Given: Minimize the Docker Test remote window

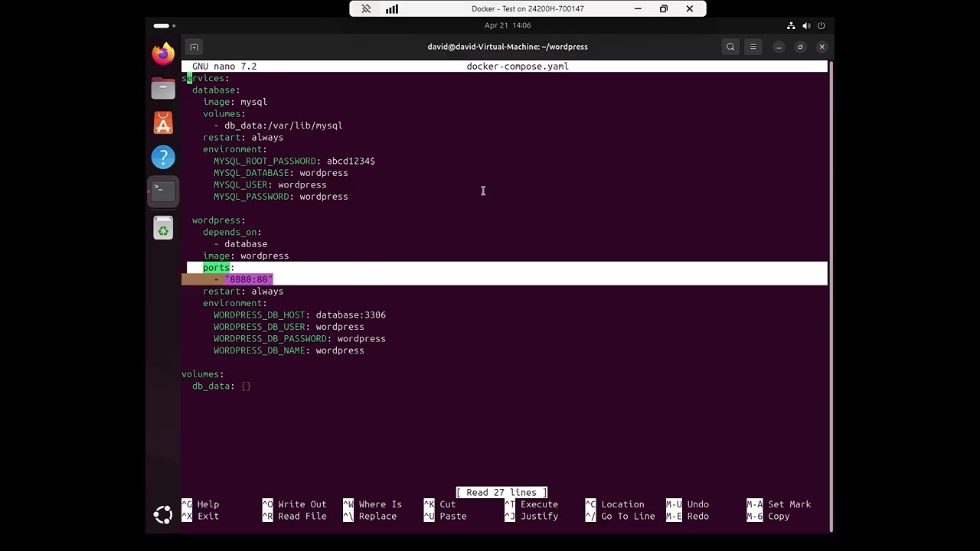Looking at the screenshot, I should [x=638, y=9].
